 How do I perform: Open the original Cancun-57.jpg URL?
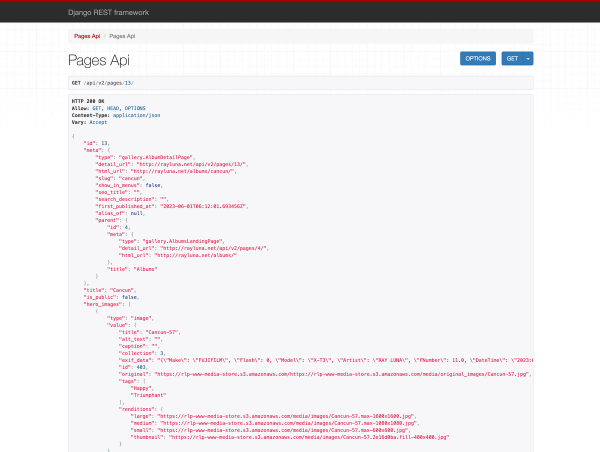click(342, 374)
